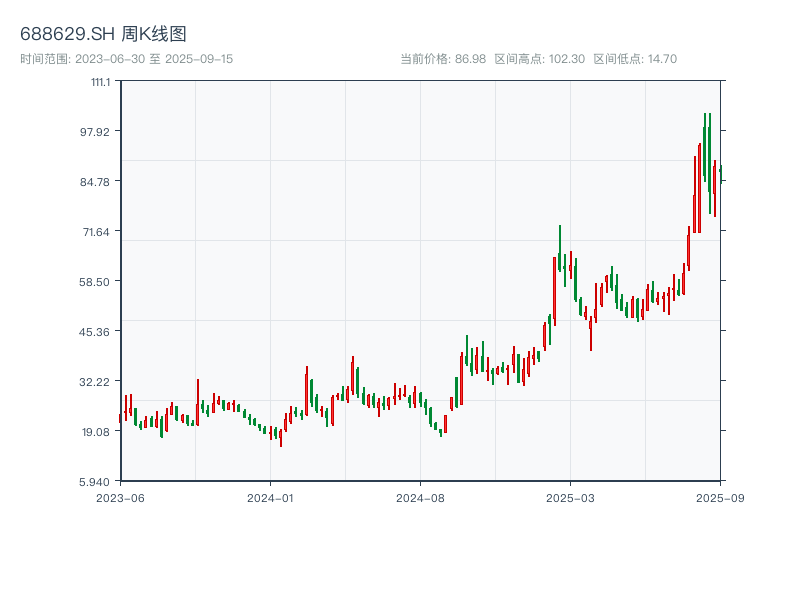Click x-axis label 2025-09
The width and height of the screenshot is (800, 600).
coord(720,498)
